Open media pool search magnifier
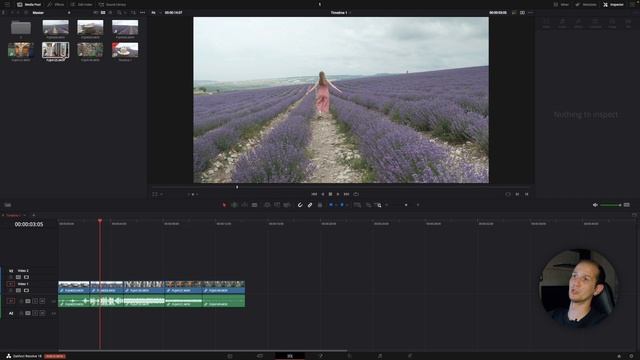 coord(119,13)
